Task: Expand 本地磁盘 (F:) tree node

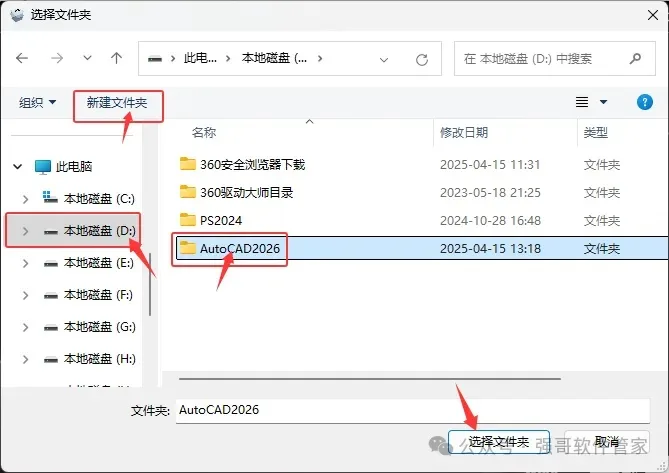Action: 26,295
